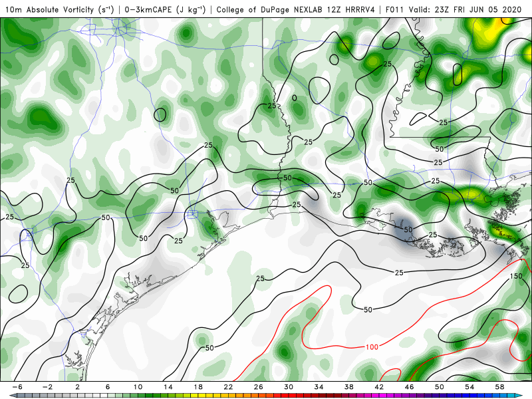532x399 pixels.
Task: Click the '2' colorbar scale label
Action: pyautogui.click(x=77, y=387)
